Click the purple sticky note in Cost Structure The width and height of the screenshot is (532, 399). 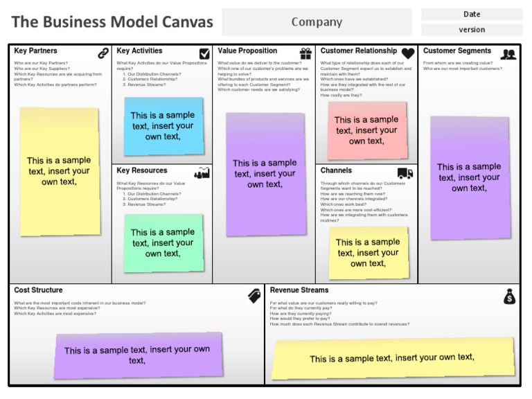137,355
